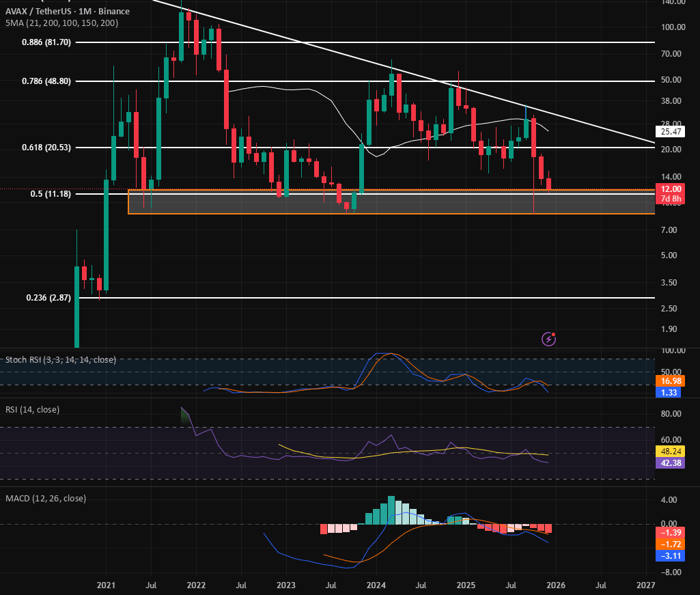Click the 0.5 (11.18) Fibonacci level label
Screen dimensions: 700x595
[51, 194]
